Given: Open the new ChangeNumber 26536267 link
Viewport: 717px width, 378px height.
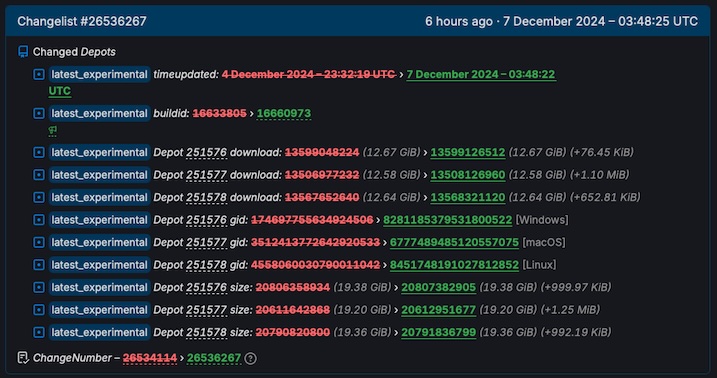Looking at the screenshot, I should click(214, 358).
